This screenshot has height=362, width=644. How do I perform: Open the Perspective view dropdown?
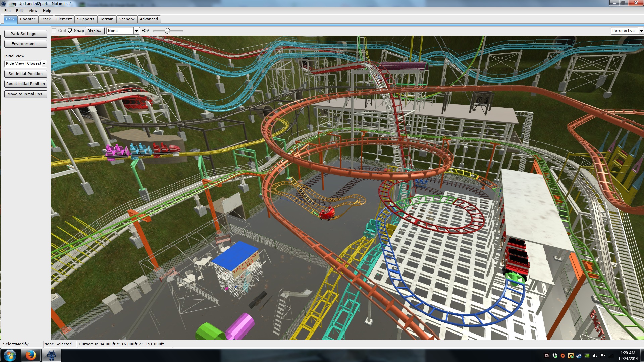(641, 31)
